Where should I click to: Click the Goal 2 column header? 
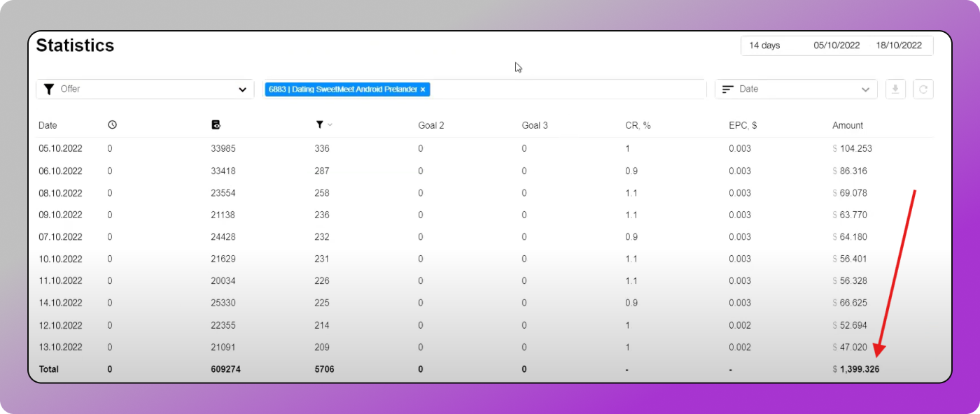coord(431,126)
